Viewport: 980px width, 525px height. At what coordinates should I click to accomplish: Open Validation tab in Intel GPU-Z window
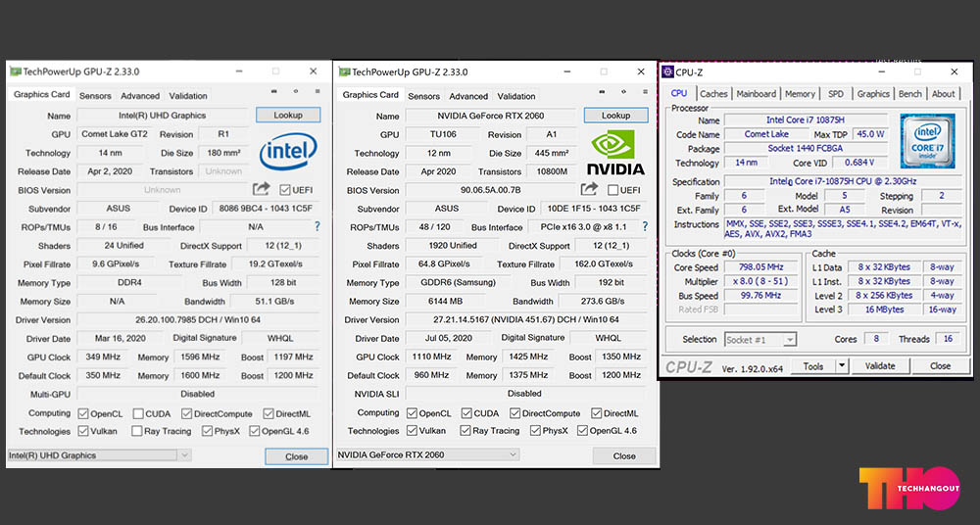tap(187, 96)
